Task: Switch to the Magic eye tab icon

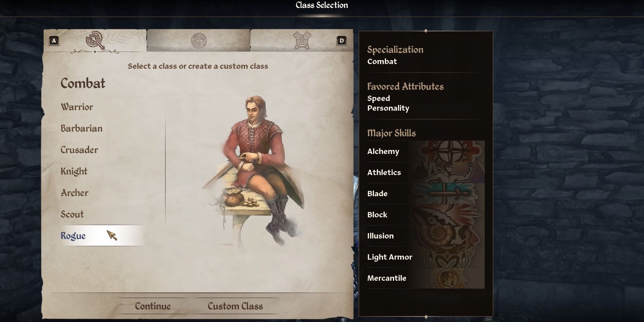Action: coord(199,41)
